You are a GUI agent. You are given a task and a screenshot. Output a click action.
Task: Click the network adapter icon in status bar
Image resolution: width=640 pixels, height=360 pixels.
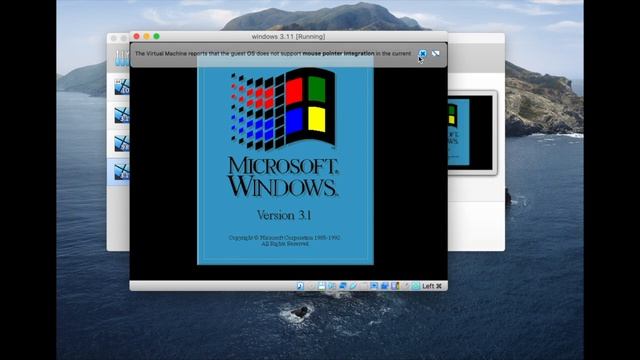coord(342,286)
